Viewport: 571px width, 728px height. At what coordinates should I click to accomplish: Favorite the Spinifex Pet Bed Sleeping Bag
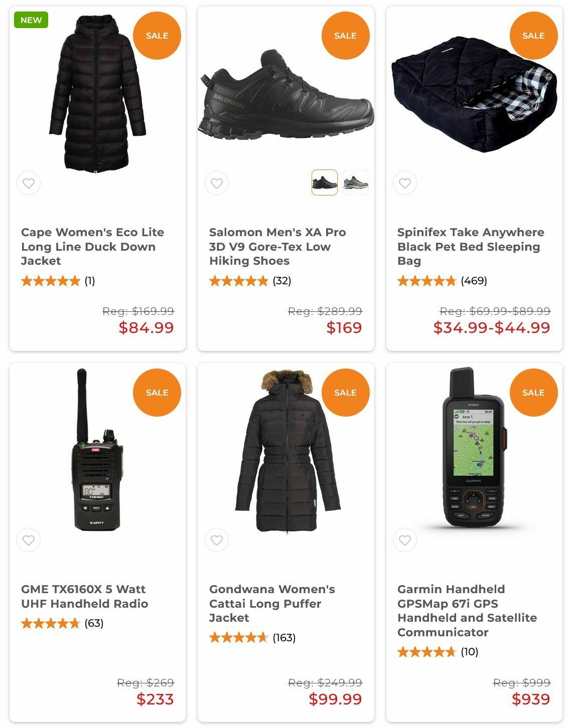pyautogui.click(x=405, y=183)
